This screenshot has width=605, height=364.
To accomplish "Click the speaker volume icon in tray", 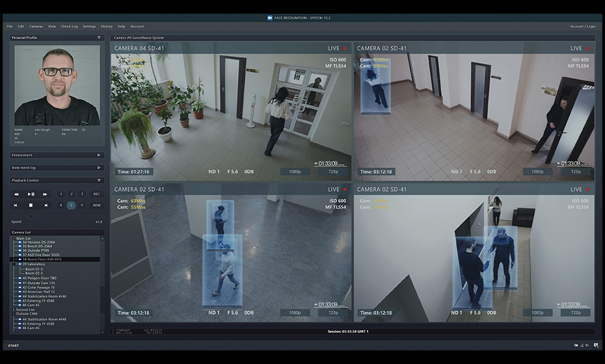I will click(x=587, y=346).
